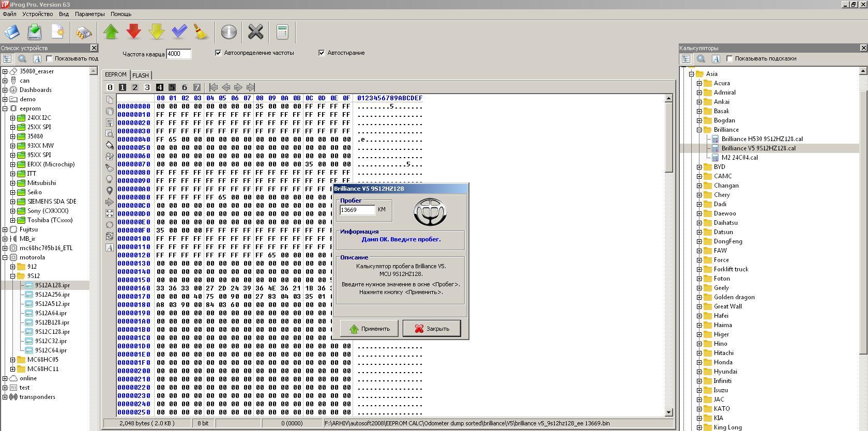Click the device list font A icon
The height and width of the screenshot is (431, 868).
point(37,59)
